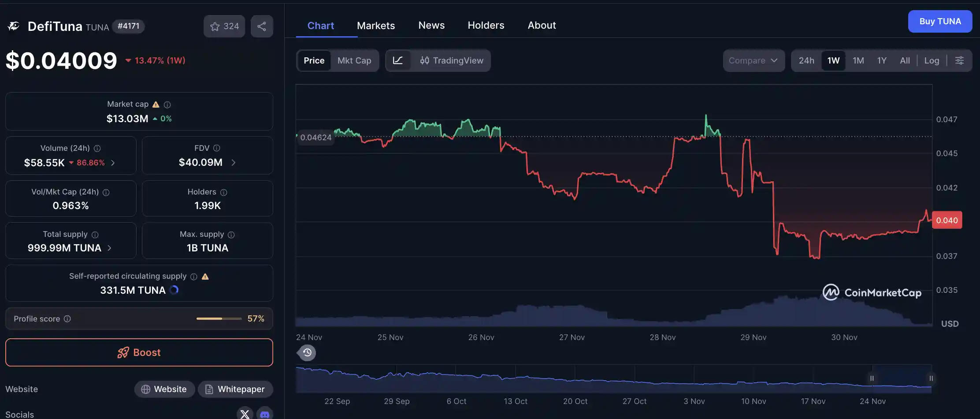Switch chart to Mkt Cap view

(x=355, y=60)
